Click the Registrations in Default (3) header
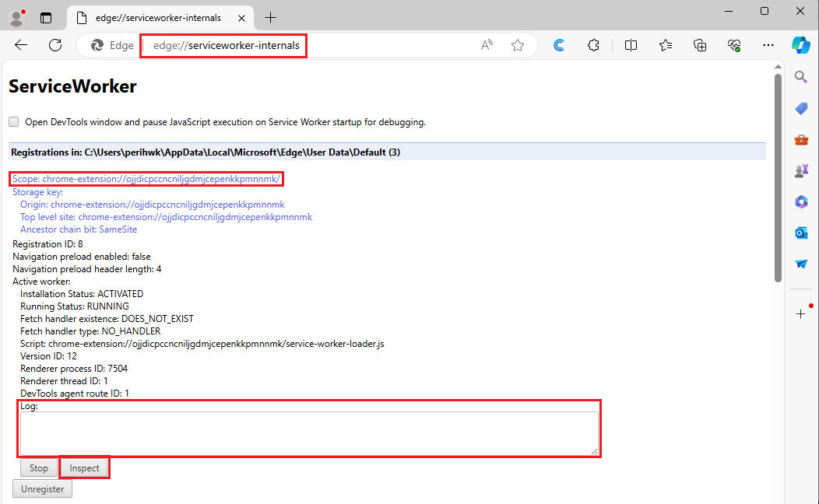 coord(387,152)
